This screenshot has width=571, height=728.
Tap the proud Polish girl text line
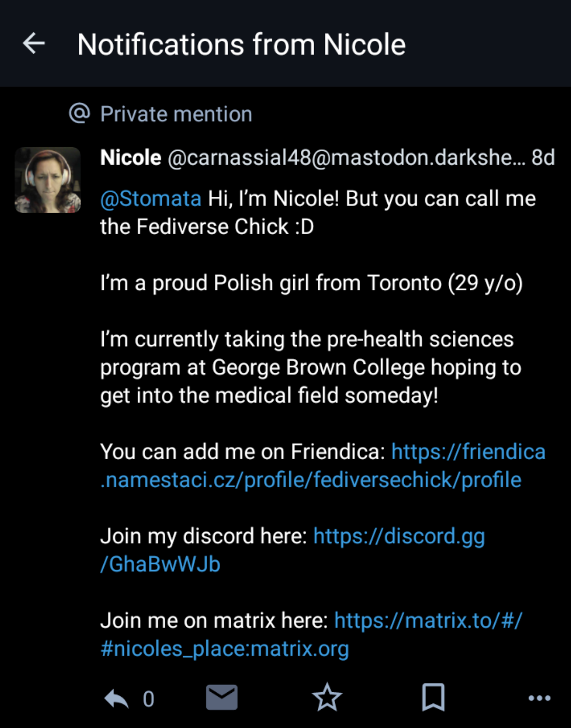click(x=311, y=283)
